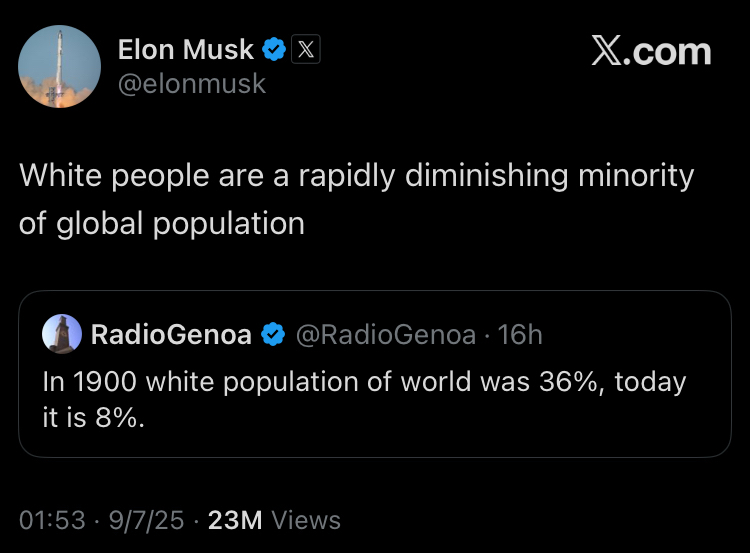Open RadioGenoa's small profile avatar

click(x=62, y=334)
